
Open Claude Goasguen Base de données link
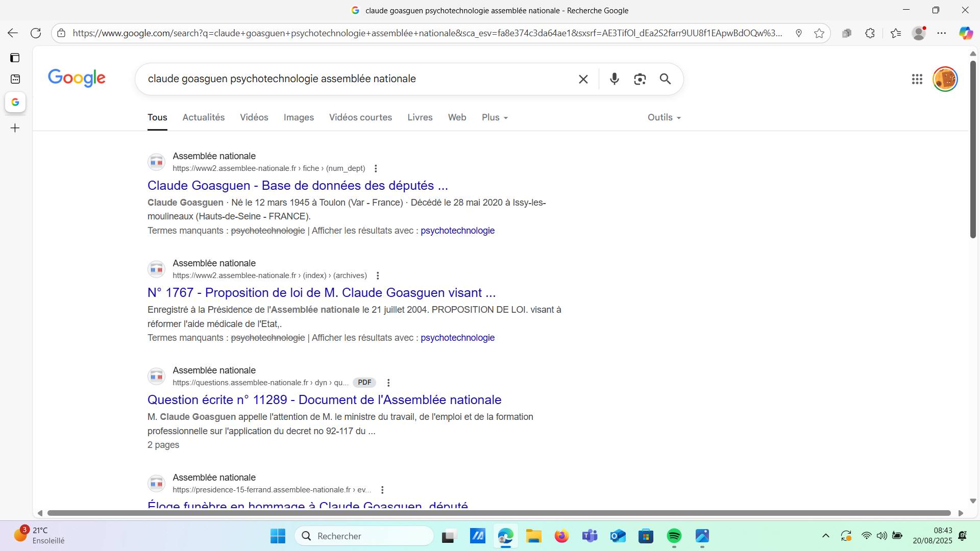coord(297,185)
